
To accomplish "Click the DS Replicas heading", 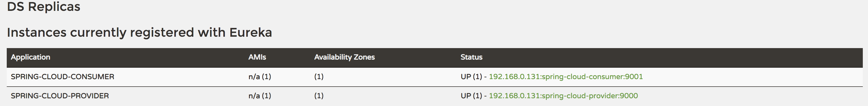I will (x=44, y=7).
